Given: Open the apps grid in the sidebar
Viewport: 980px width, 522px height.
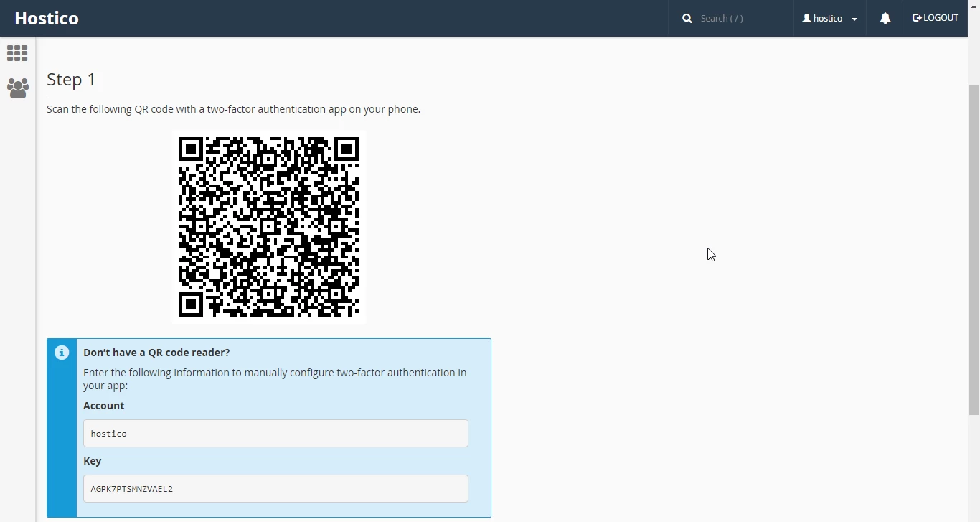Looking at the screenshot, I should point(17,52).
